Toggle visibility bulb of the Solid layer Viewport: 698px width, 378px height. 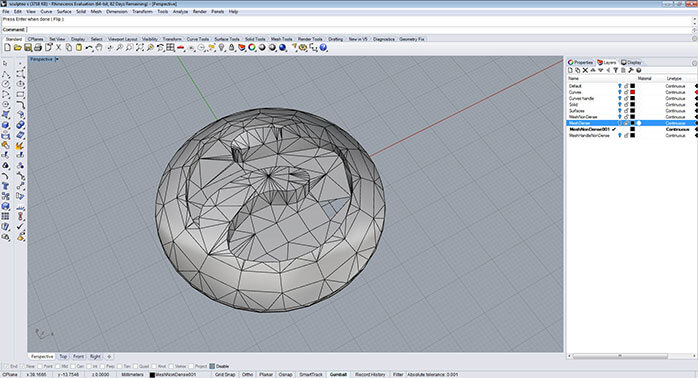point(619,105)
